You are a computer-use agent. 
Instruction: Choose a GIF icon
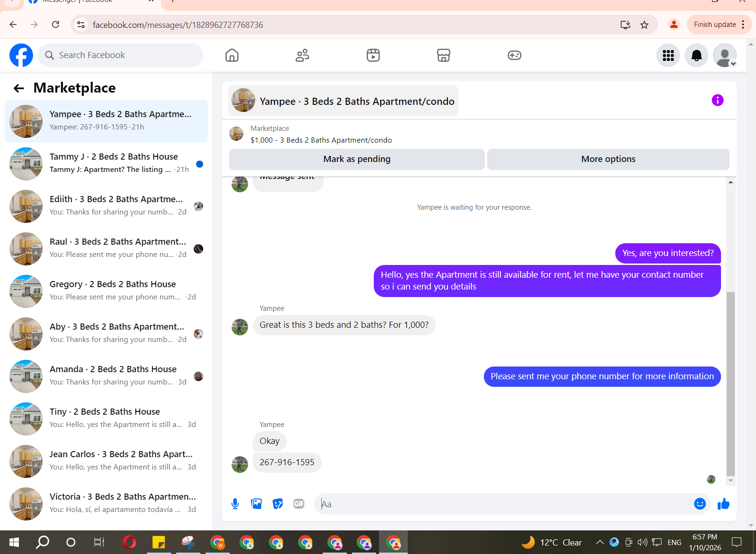(299, 504)
